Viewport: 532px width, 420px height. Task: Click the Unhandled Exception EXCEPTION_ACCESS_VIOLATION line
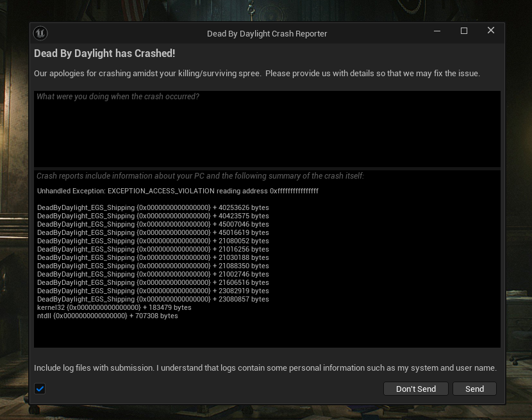(x=178, y=191)
